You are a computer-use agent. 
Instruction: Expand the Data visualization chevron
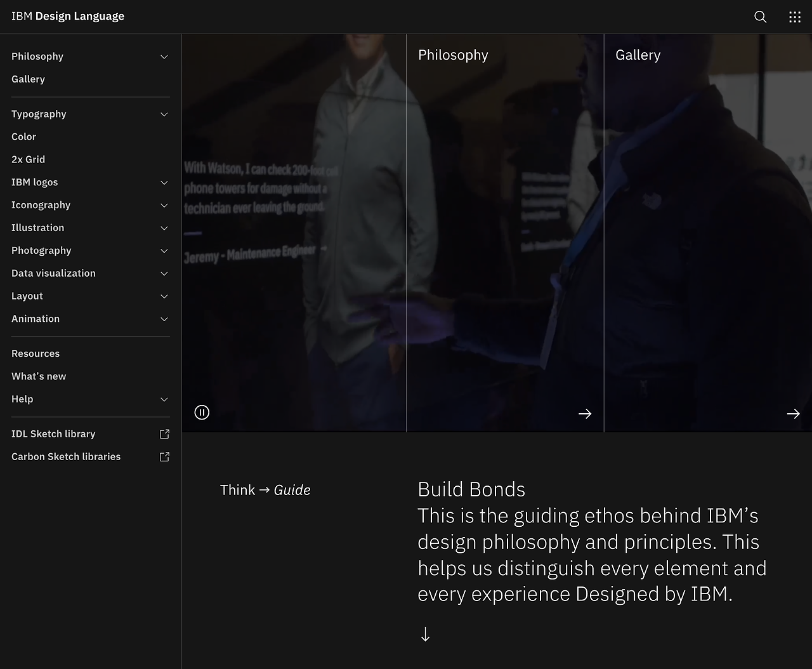pyautogui.click(x=164, y=274)
